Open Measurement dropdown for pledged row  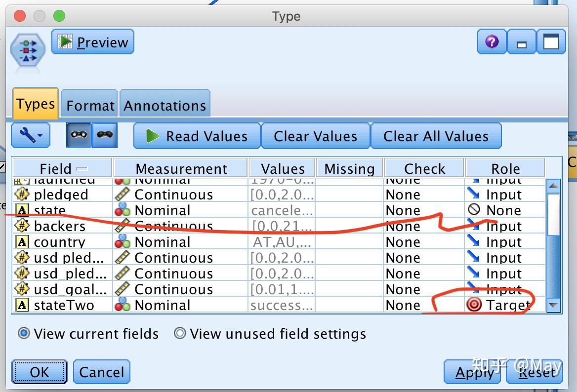click(x=181, y=194)
